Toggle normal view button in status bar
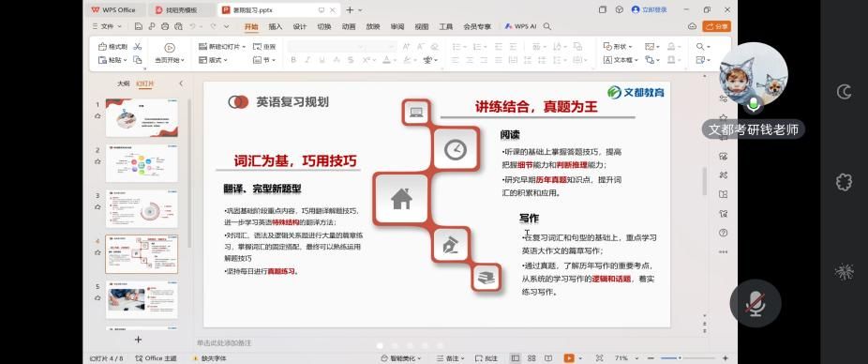Screen dimensions: 868x364 (x=516, y=358)
